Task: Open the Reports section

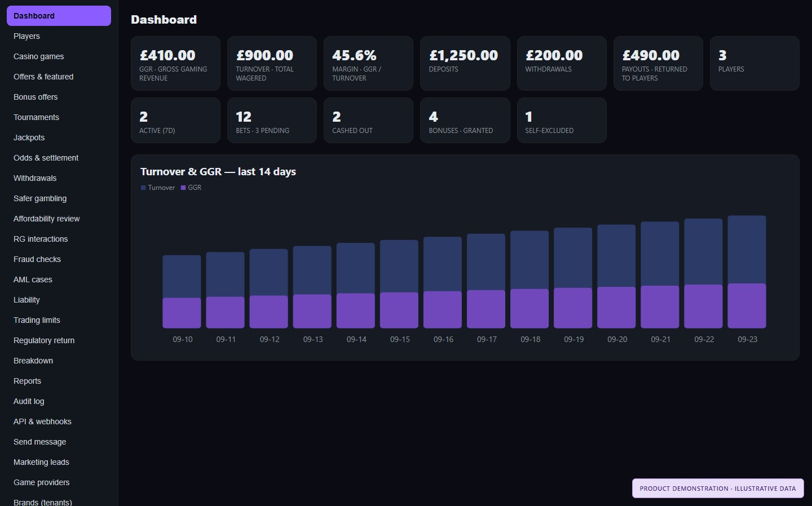Action: pyautogui.click(x=59, y=381)
